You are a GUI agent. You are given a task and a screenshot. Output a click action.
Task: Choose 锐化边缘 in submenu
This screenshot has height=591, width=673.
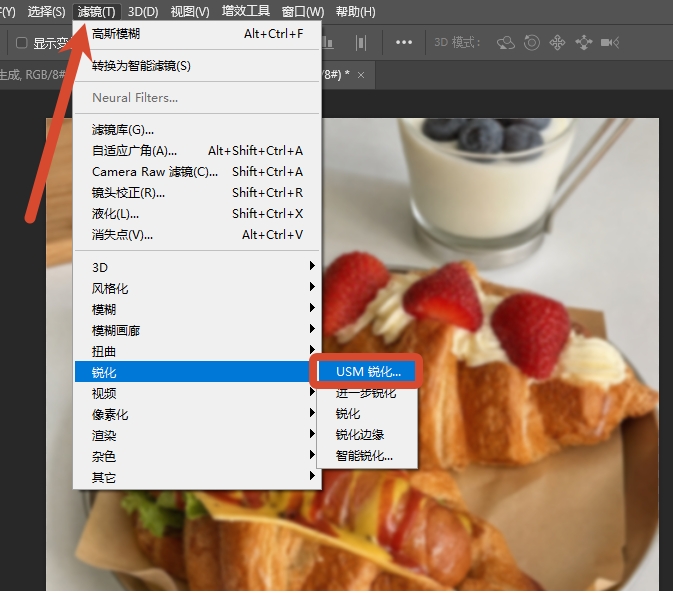click(367, 435)
